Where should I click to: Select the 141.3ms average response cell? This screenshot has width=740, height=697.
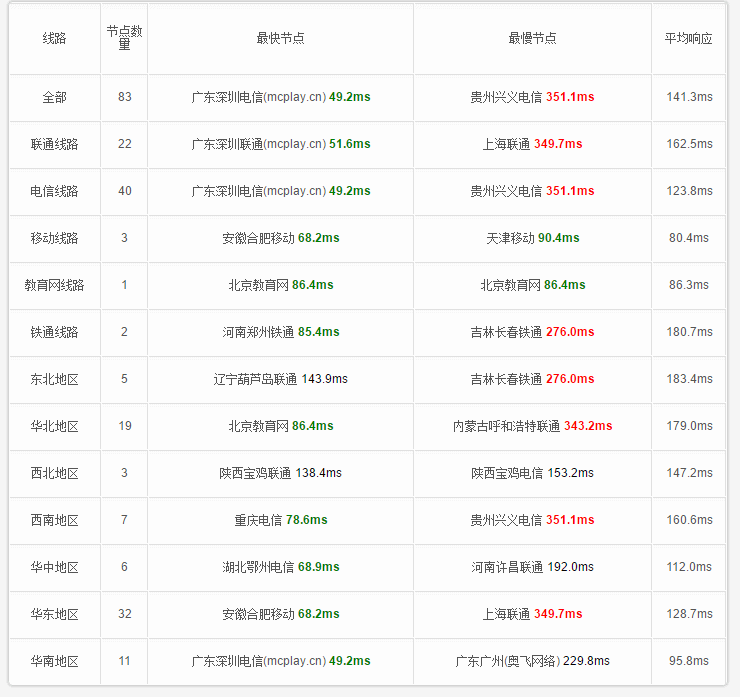pyautogui.click(x=689, y=97)
